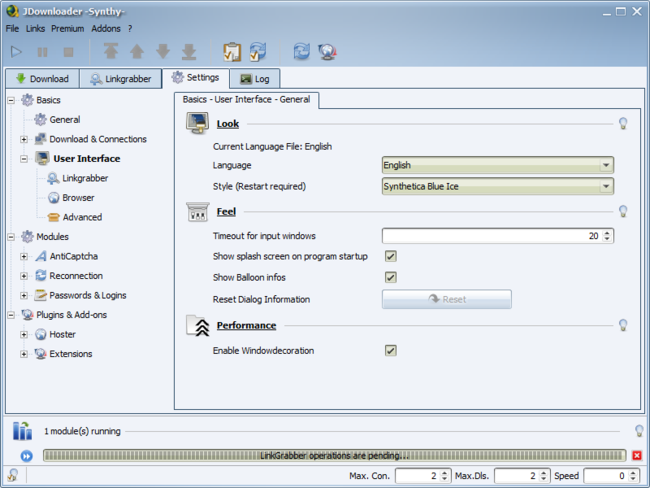Collapse the Modules tree node
650x488 pixels.
[11, 237]
